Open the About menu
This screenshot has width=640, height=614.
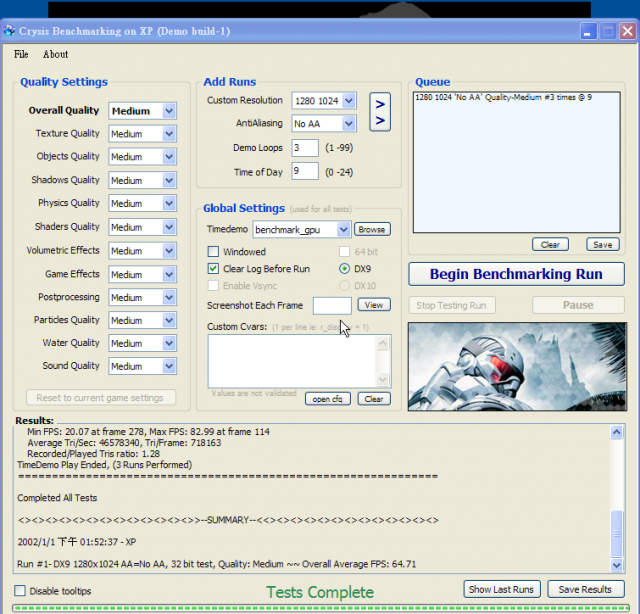click(56, 54)
